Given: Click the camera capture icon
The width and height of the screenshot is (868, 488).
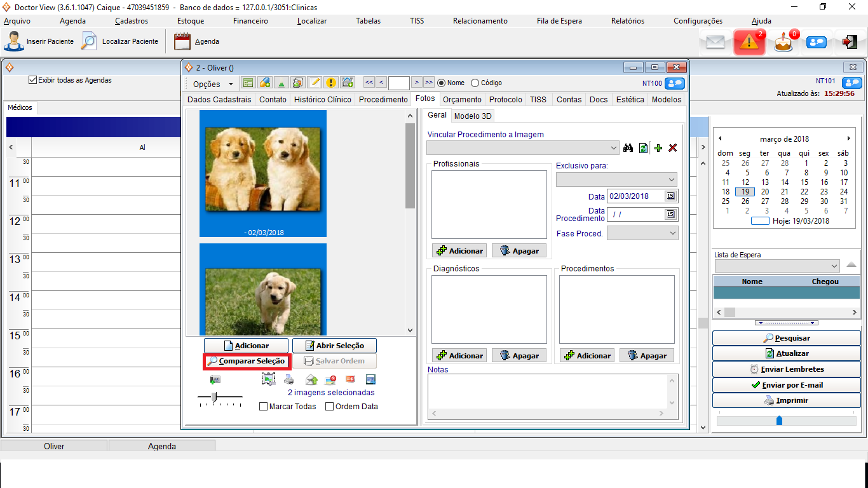Looking at the screenshot, I should tap(215, 380).
